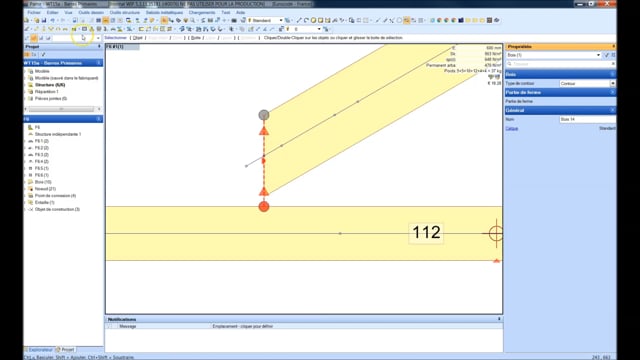
Task: Select Structure indépendante 1 tree item
Action: (x=58, y=134)
